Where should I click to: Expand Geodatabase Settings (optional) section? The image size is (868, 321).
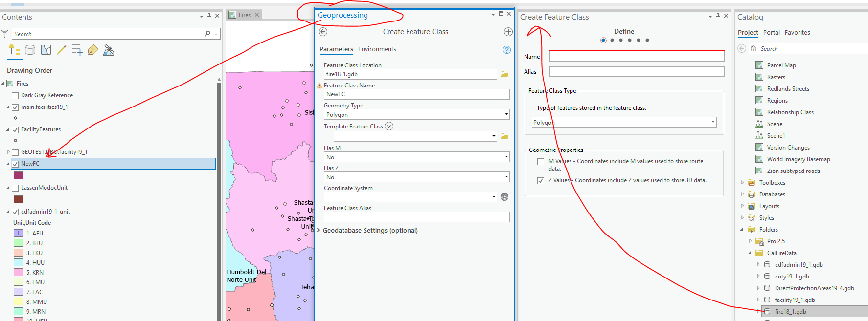point(319,230)
